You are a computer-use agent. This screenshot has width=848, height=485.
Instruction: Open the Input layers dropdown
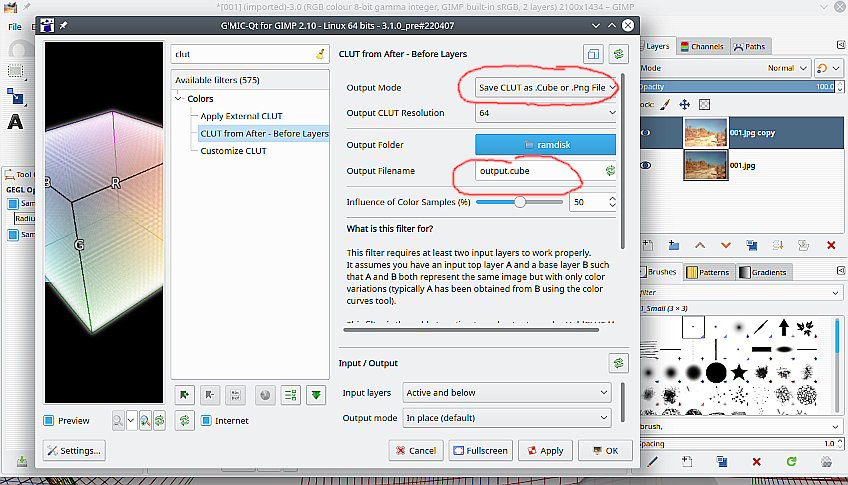pos(507,393)
